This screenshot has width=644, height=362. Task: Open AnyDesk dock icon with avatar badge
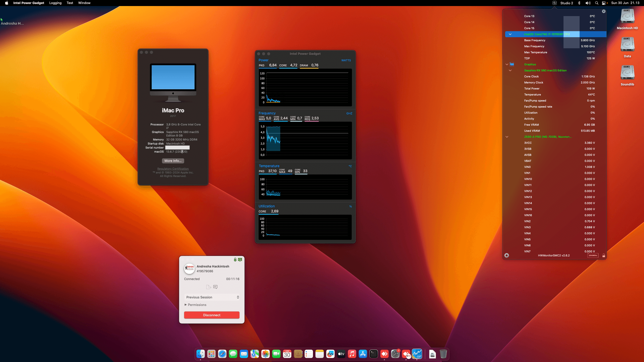tap(406, 354)
